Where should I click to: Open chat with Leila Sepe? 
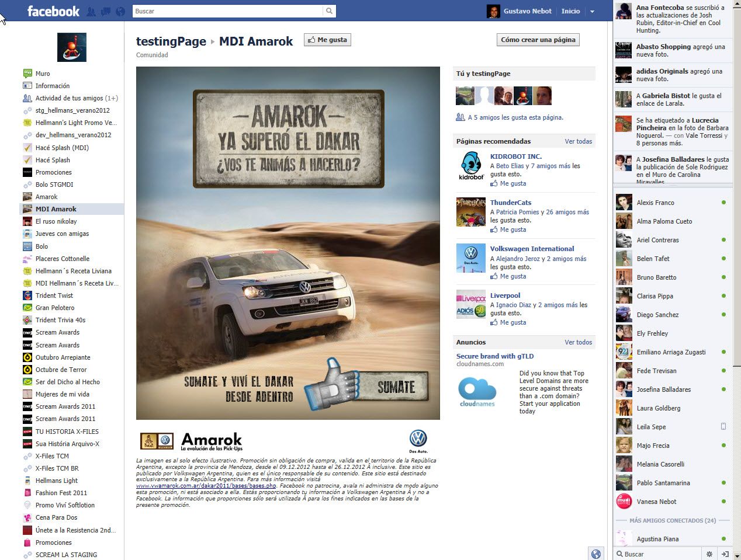pos(672,427)
